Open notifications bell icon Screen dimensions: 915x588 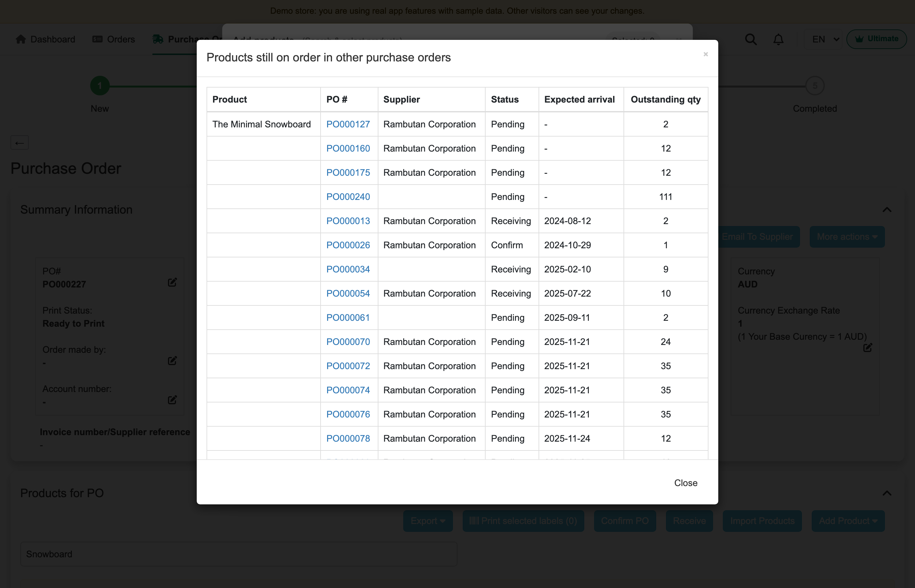[x=778, y=39]
